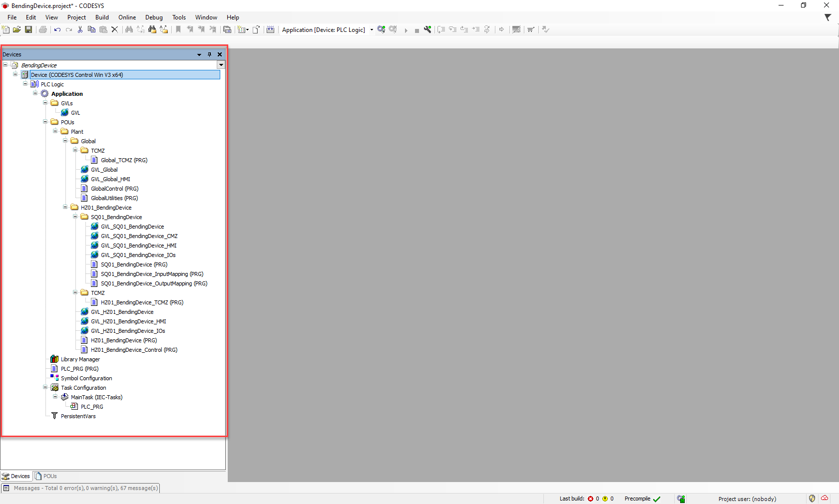Open Find with first binoculars icon

tap(129, 29)
